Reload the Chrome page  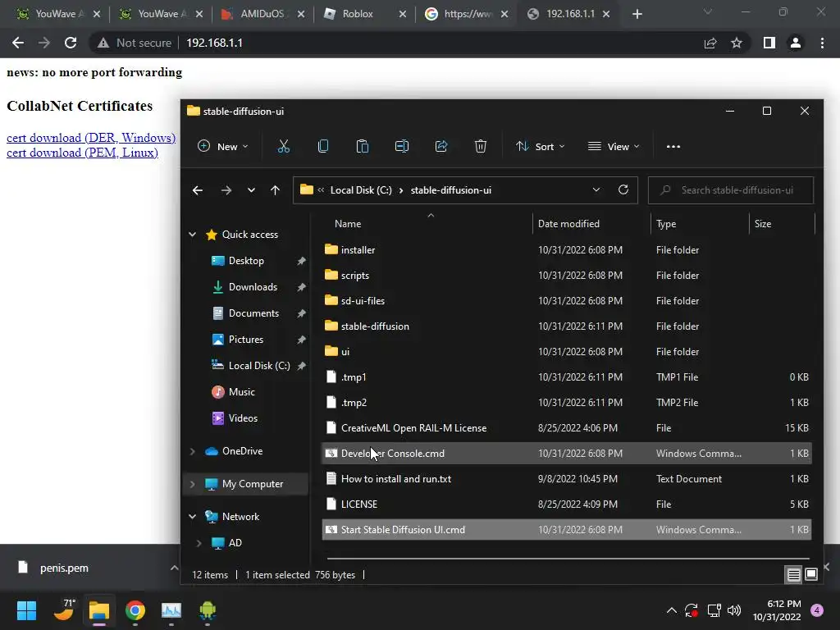click(71, 43)
